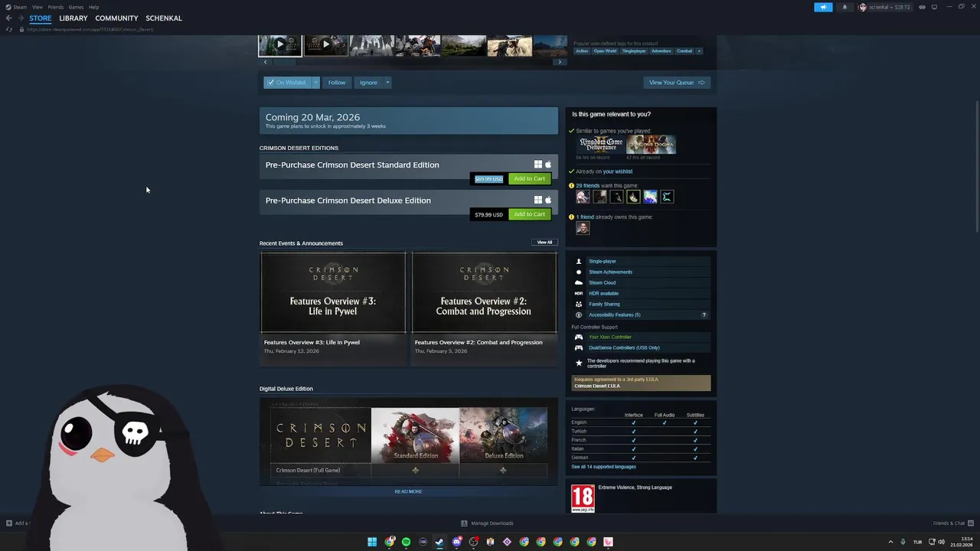
Task: Open the View menu
Action: pyautogui.click(x=37, y=7)
